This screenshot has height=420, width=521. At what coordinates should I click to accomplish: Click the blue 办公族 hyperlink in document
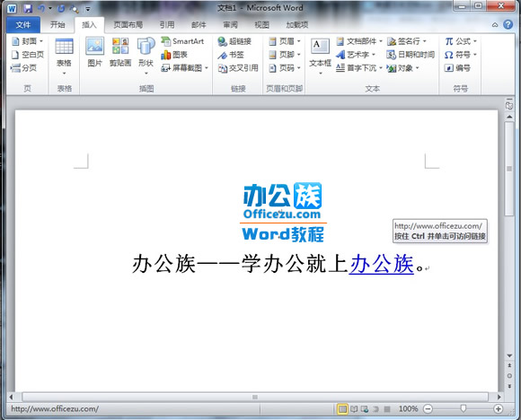381,264
